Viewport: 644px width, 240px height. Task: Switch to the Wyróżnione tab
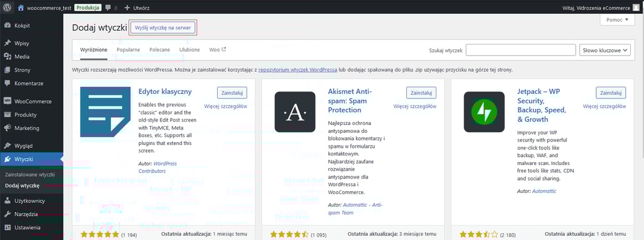[94, 50]
